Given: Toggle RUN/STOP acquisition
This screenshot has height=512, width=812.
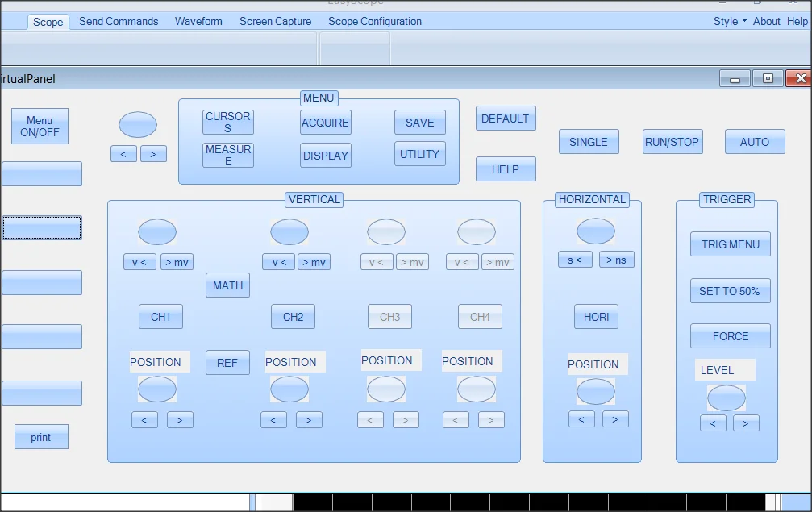Looking at the screenshot, I should pos(672,142).
